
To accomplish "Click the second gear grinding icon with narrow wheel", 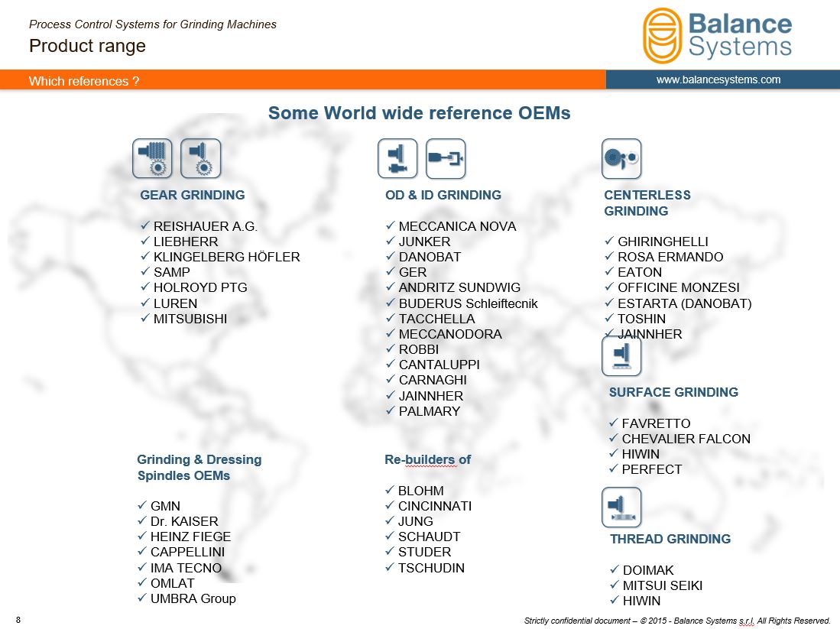I will (x=201, y=158).
